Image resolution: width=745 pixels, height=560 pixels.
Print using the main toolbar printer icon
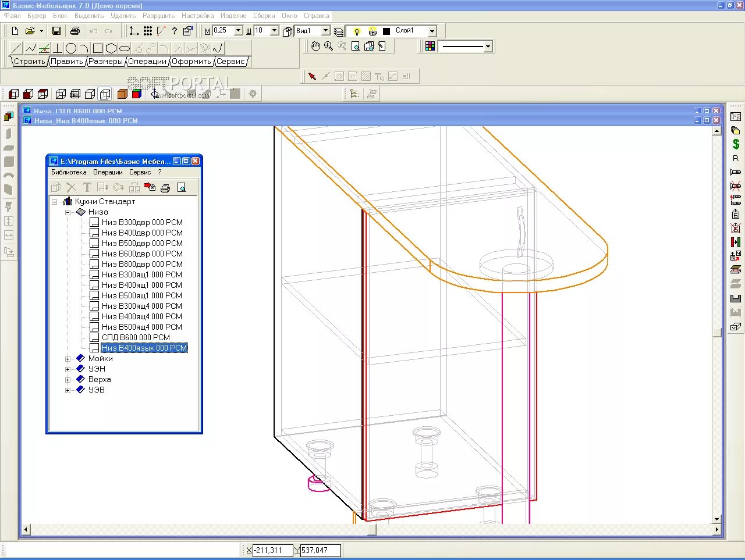click(x=75, y=31)
